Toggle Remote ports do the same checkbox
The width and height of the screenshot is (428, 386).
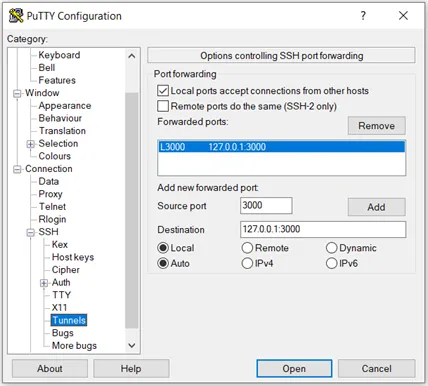point(163,106)
